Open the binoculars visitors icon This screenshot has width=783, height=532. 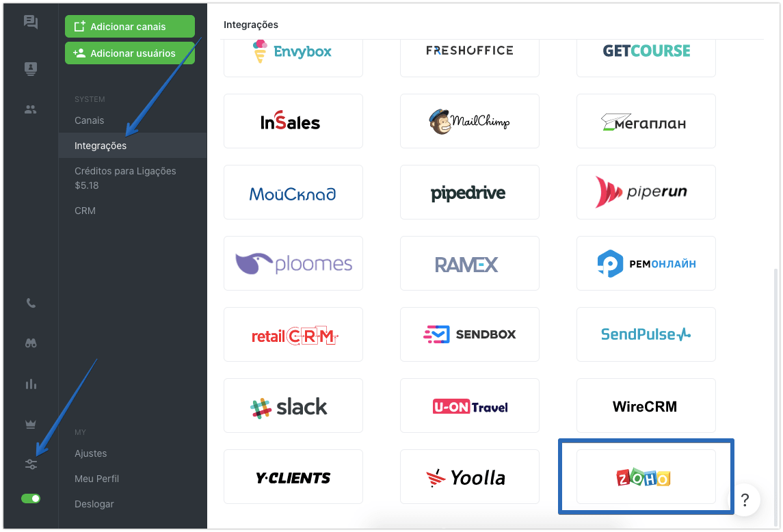(31, 343)
